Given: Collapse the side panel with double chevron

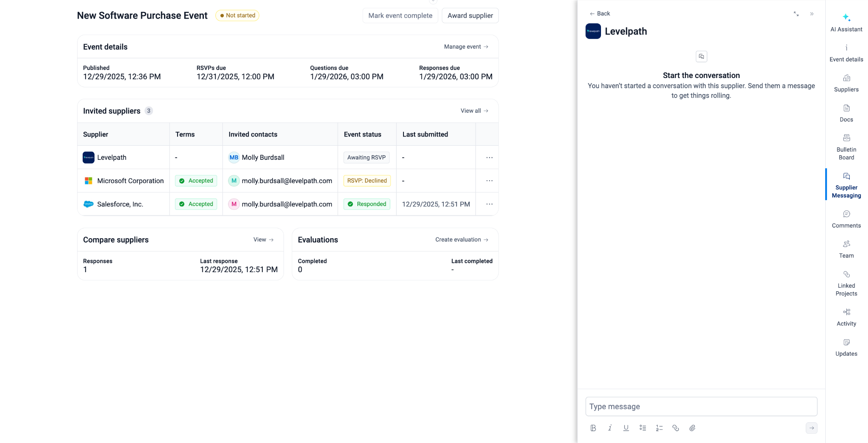Looking at the screenshot, I should tap(812, 14).
